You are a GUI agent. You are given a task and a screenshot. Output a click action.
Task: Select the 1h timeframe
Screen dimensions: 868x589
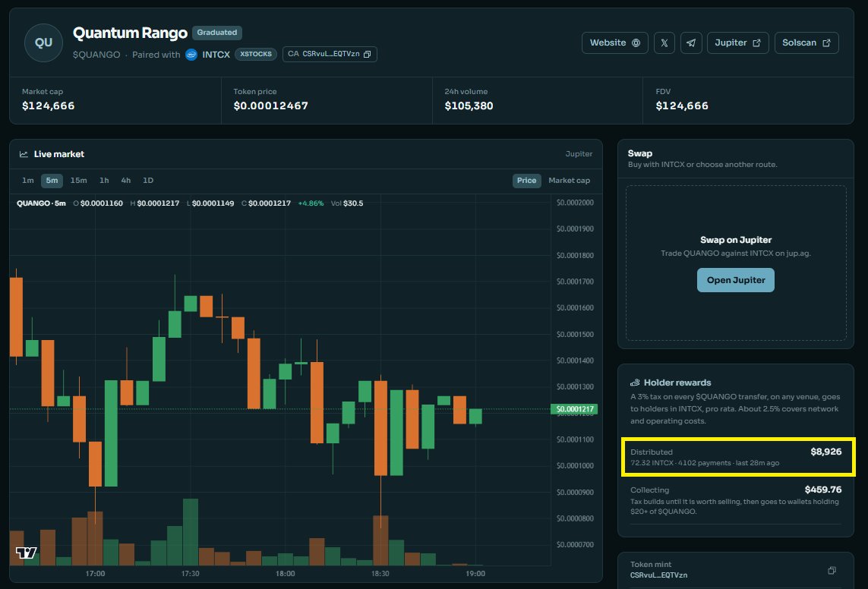click(103, 181)
